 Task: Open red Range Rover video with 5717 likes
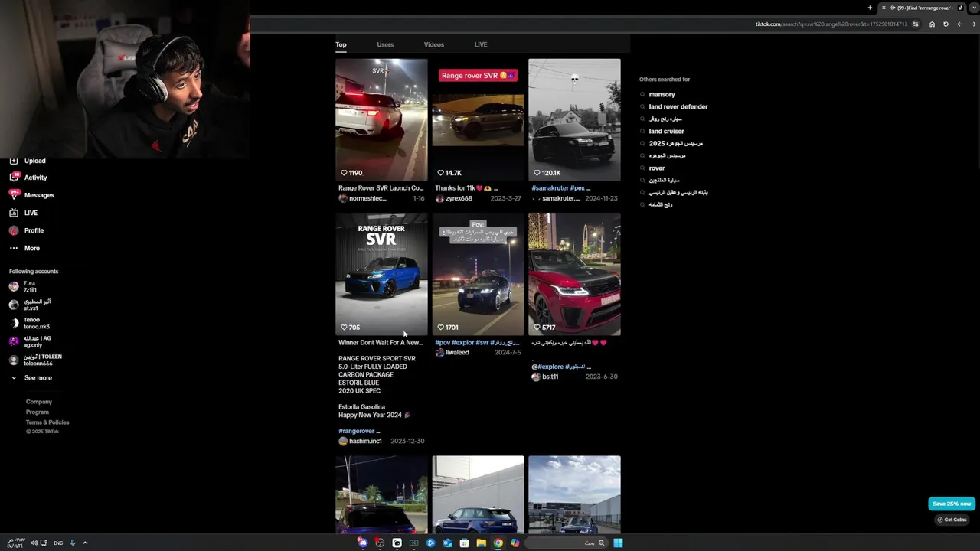(574, 274)
